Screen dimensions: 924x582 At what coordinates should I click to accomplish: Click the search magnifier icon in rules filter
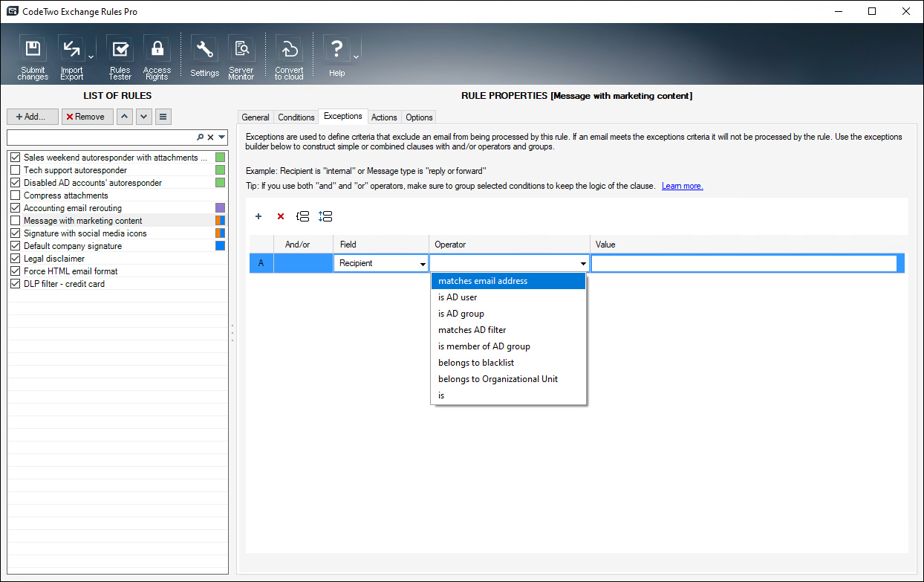[200, 138]
